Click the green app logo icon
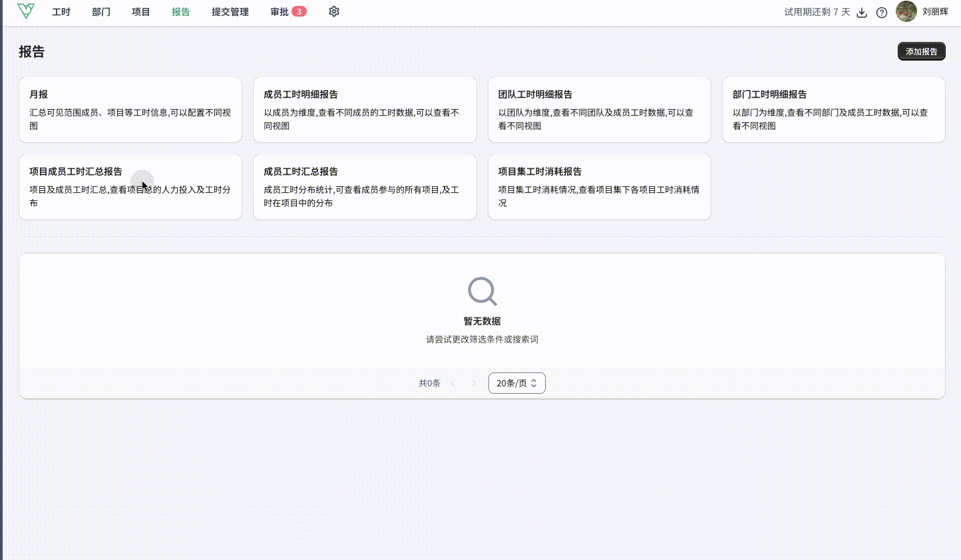 click(26, 11)
